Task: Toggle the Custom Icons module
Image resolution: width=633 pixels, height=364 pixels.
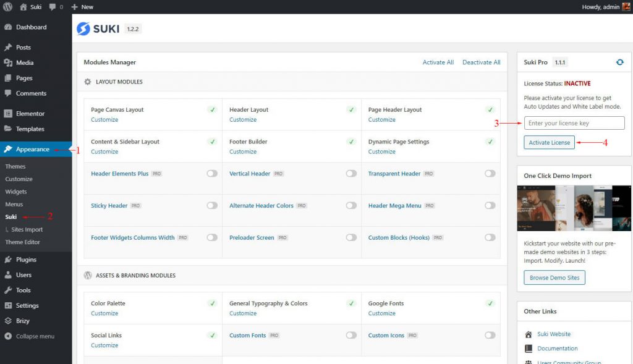Action: tap(490, 335)
